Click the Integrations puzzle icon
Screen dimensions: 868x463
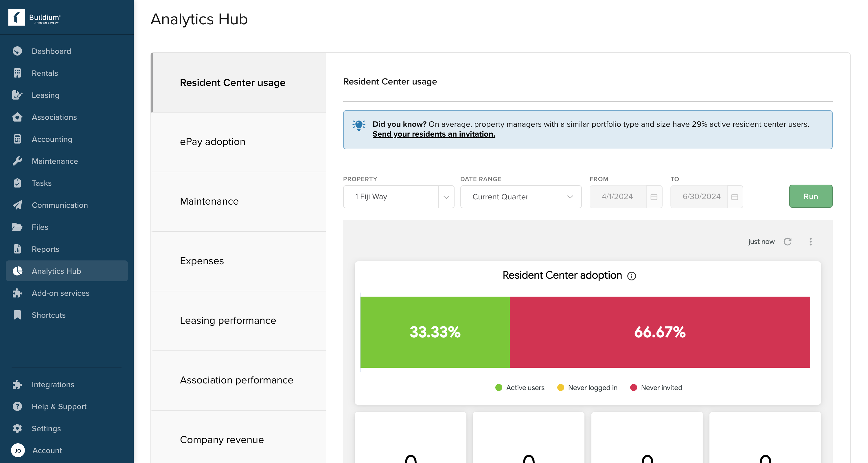point(17,385)
